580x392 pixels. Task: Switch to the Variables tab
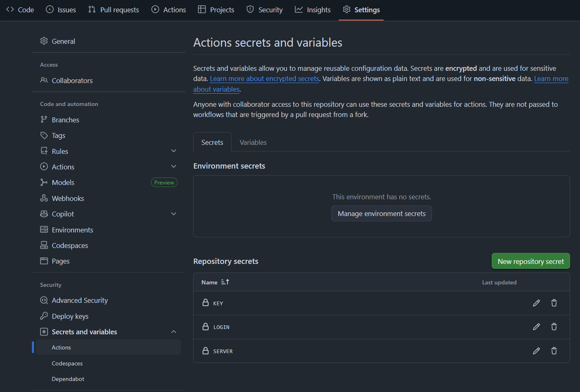[x=253, y=142]
